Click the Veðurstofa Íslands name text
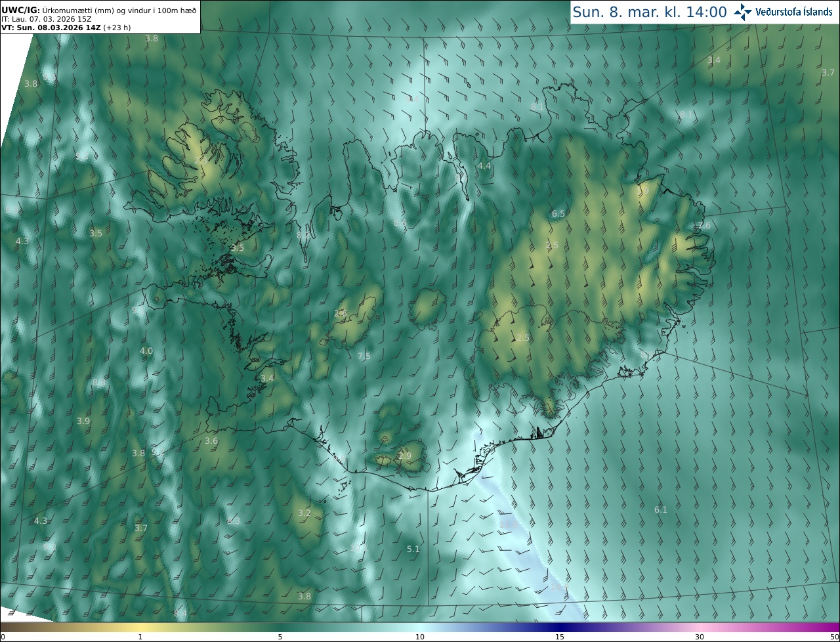Screen dimensions: 840x642 (x=794, y=12)
